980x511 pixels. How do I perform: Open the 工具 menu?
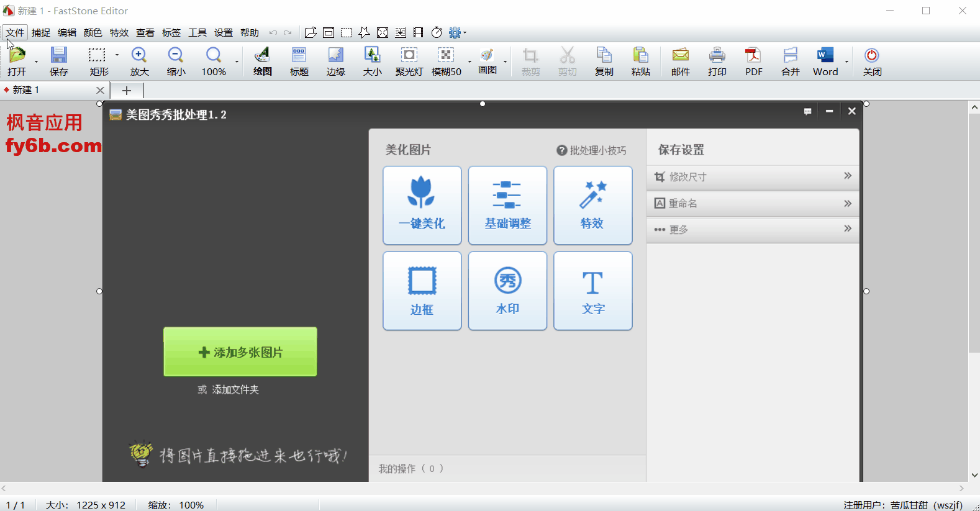tap(197, 32)
